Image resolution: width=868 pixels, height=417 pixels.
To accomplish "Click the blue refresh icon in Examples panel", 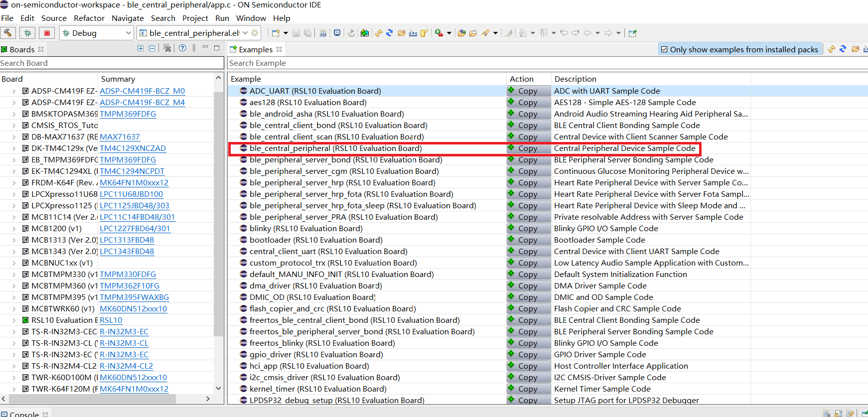I will (x=843, y=49).
